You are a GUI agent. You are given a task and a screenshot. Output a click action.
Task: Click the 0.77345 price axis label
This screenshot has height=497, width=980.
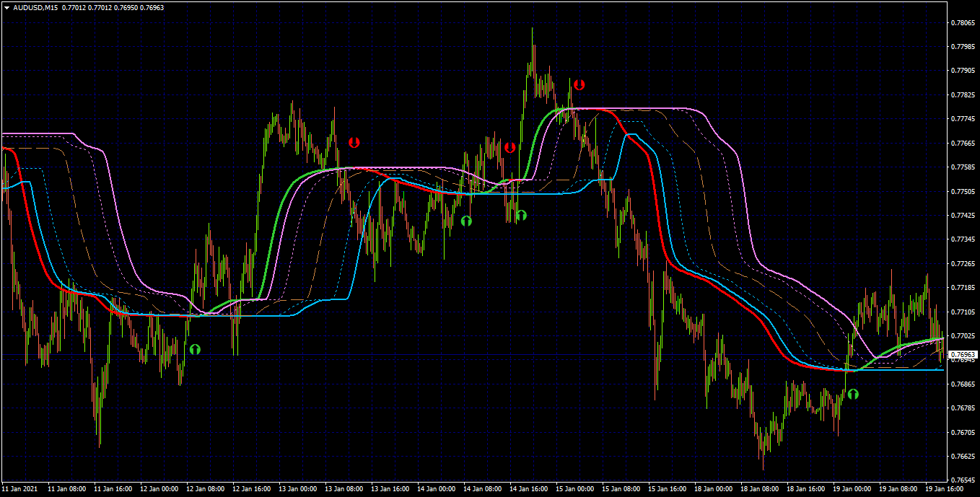click(x=963, y=239)
